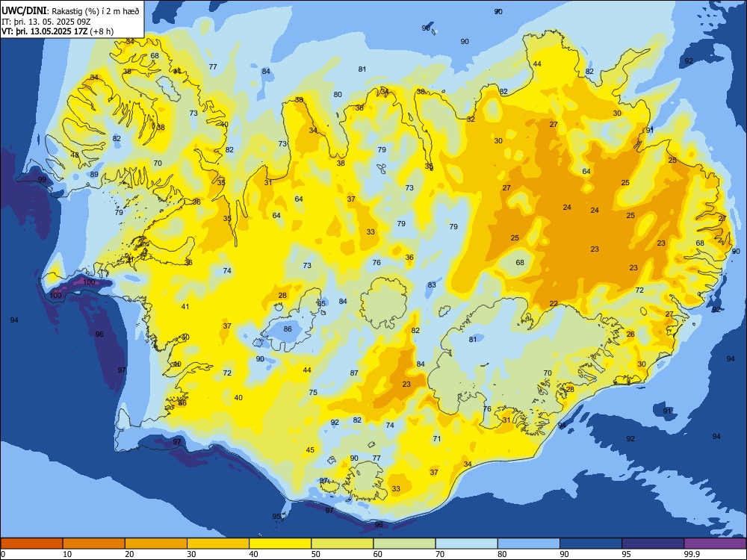Click the humidity value 71 on the map

(437, 438)
